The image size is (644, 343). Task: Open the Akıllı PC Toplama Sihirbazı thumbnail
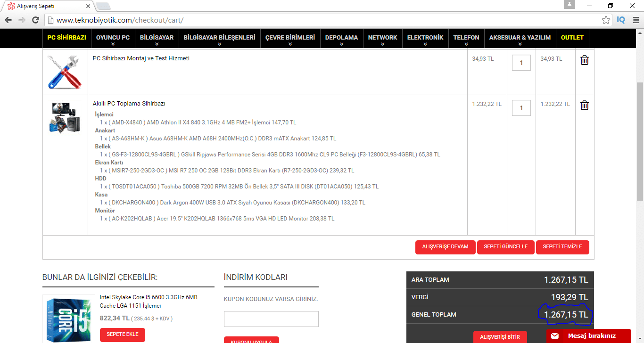[x=65, y=118]
